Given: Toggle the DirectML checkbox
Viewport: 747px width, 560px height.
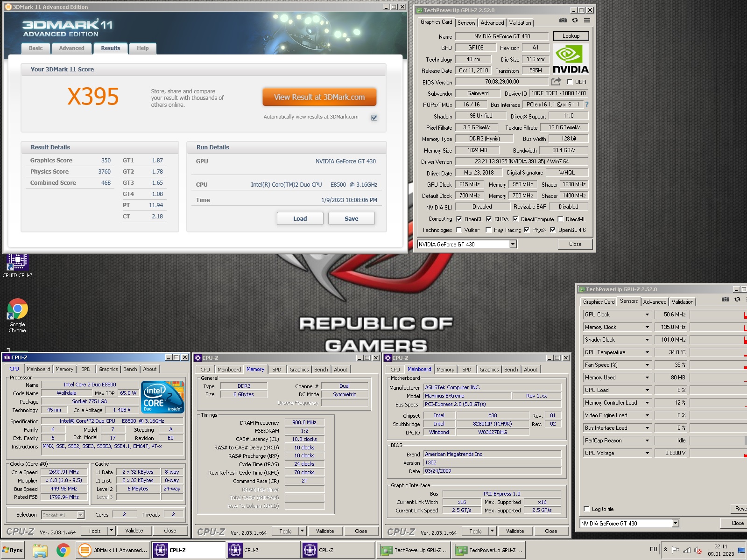Looking at the screenshot, I should 560,219.
